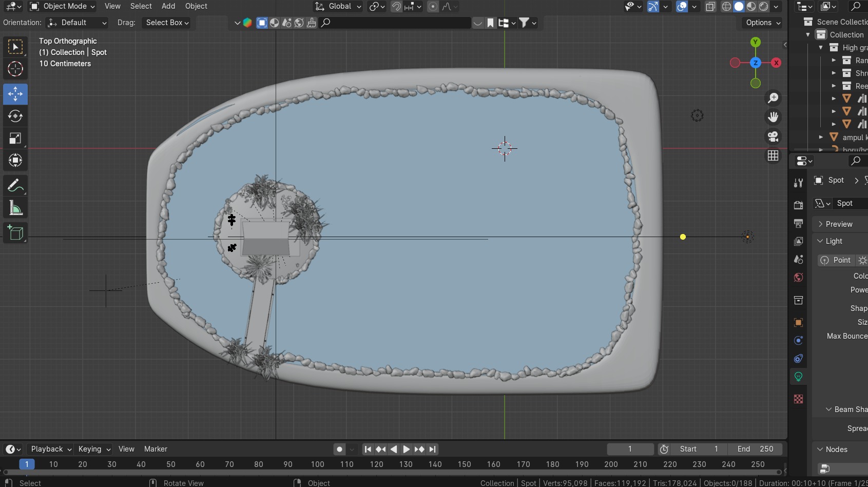Select the Scale tool
Viewport: 868px width, 487px height.
[15, 138]
